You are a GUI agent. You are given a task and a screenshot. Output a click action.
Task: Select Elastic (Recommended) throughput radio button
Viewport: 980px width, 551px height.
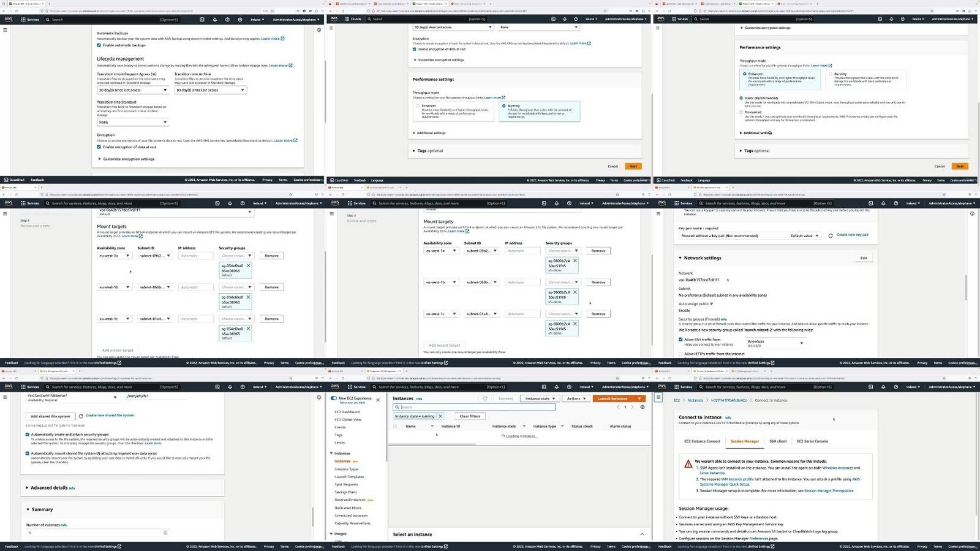coord(741,98)
